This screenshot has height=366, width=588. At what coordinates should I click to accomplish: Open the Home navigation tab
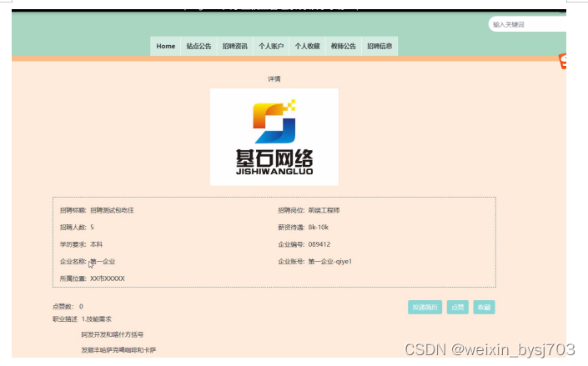pos(166,46)
